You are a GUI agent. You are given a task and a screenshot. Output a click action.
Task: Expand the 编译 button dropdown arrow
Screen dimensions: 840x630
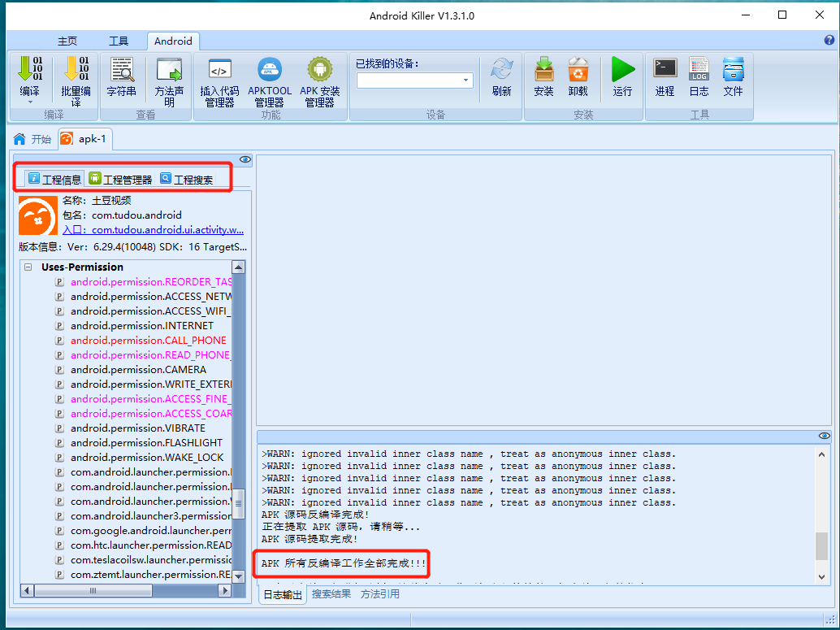click(30, 102)
